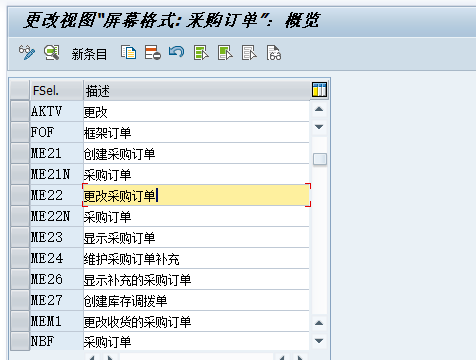The image size is (476, 360).
Task: Click the undo change arrow icon
Action: (x=176, y=52)
